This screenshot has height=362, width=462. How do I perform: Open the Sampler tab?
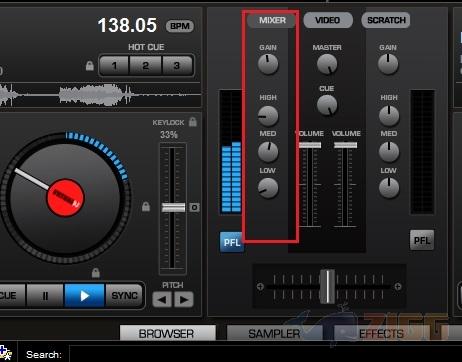274,333
